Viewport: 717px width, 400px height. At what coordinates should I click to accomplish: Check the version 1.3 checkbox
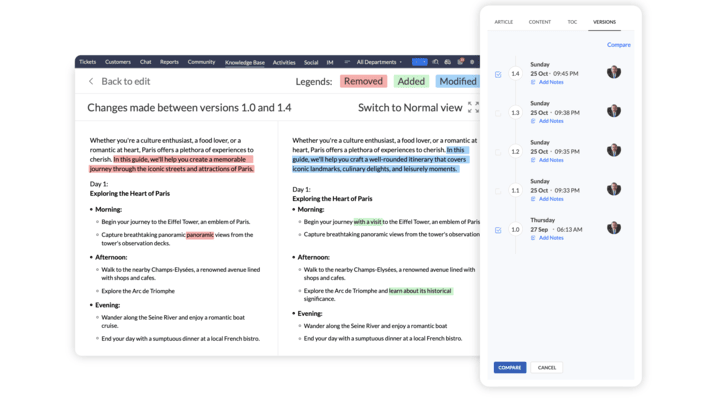point(498,113)
